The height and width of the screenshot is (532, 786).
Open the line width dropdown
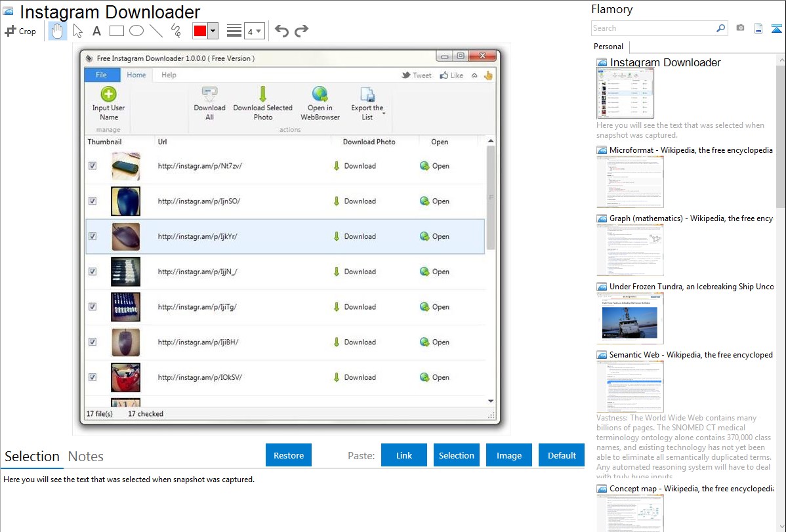click(x=255, y=31)
